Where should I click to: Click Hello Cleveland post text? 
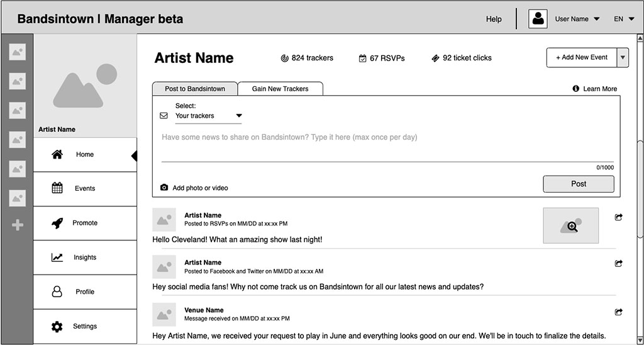point(237,239)
